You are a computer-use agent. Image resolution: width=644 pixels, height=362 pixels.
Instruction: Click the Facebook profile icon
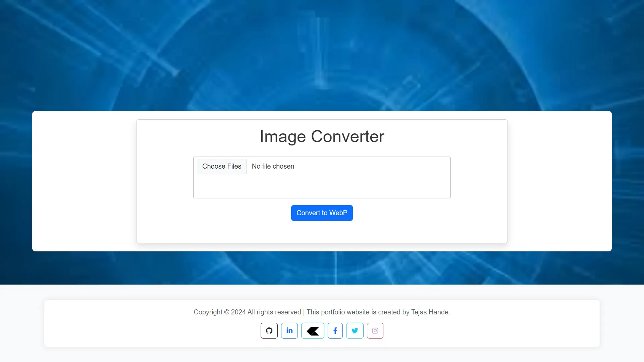coord(335,330)
